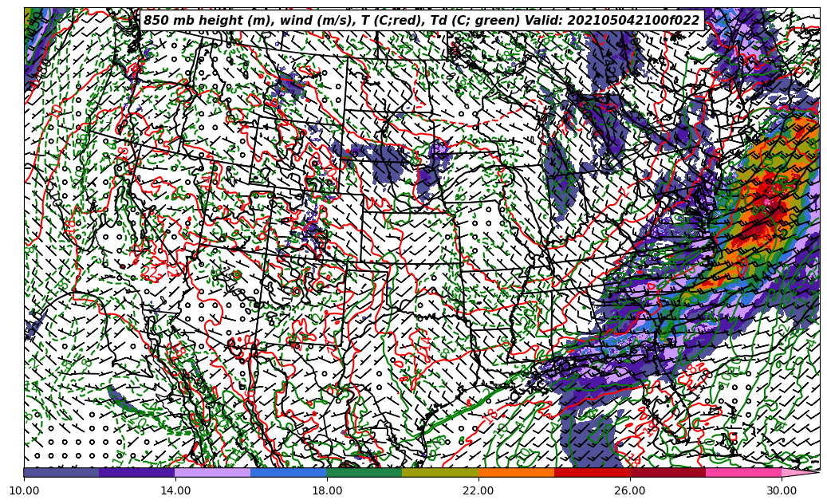Select the dark red 26–28 colorbar segment
Viewport: 827px width, 504px height.
668,472
